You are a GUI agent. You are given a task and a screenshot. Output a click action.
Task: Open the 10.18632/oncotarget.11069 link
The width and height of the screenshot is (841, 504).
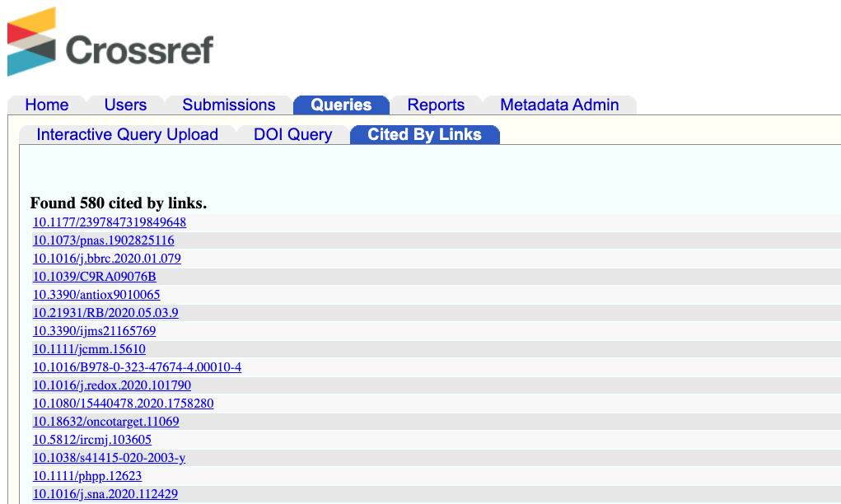tap(108, 421)
